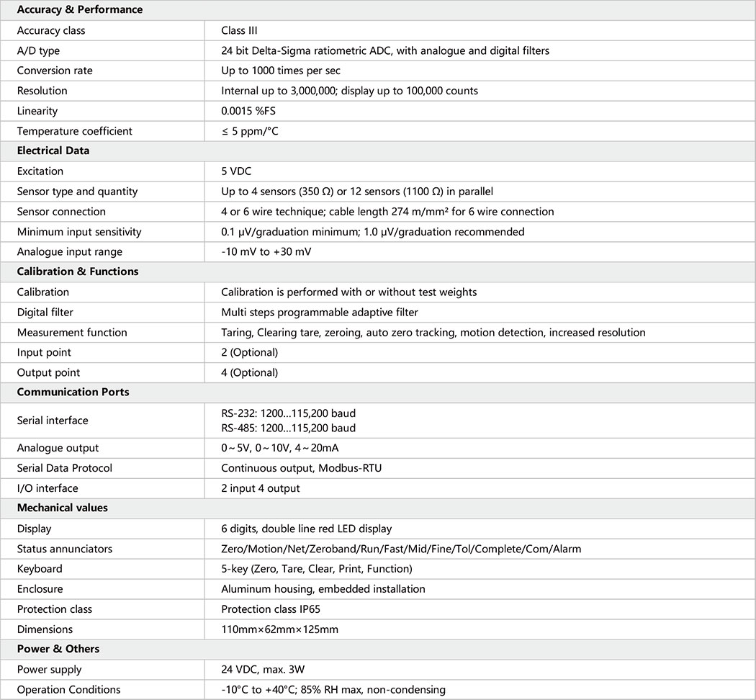This screenshot has width=756, height=700.
Task: Select the Operation Conditions value text
Action: coord(333,690)
